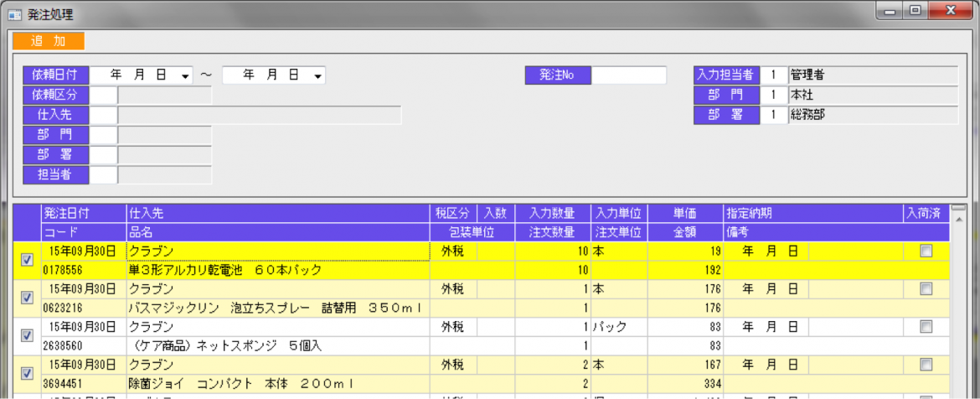Click the 担当者 code input field
This screenshot has height=399, width=980.
[104, 174]
